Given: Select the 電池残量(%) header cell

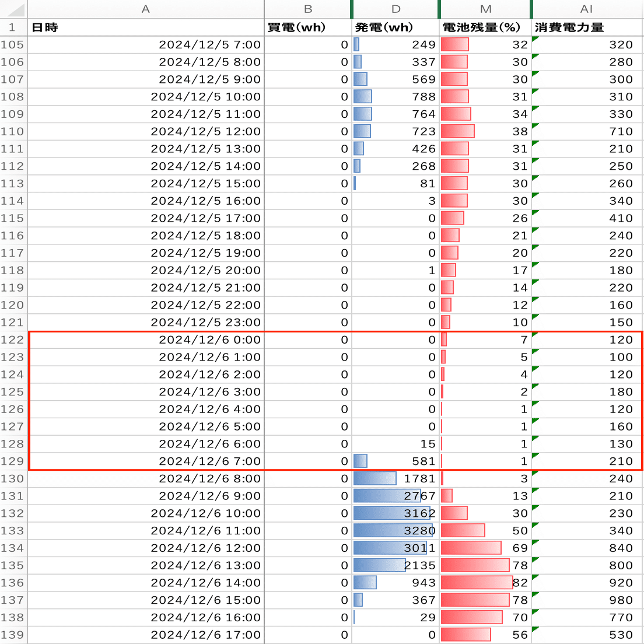Looking at the screenshot, I should [x=485, y=27].
